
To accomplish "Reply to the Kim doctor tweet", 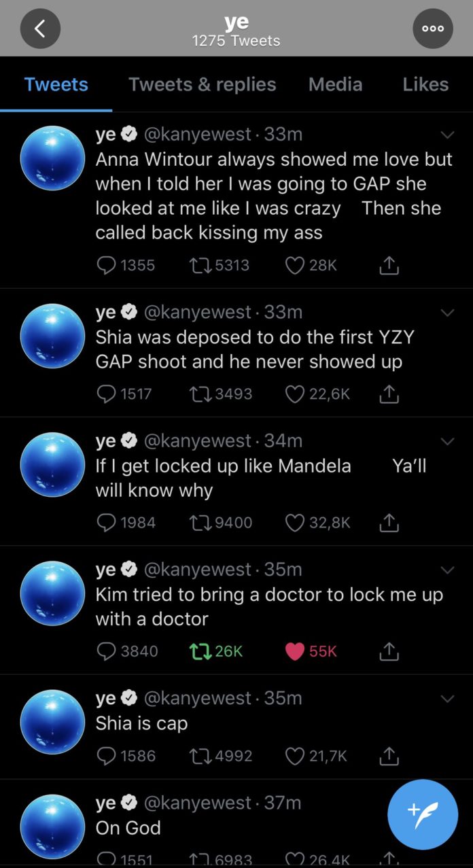I will [x=106, y=650].
